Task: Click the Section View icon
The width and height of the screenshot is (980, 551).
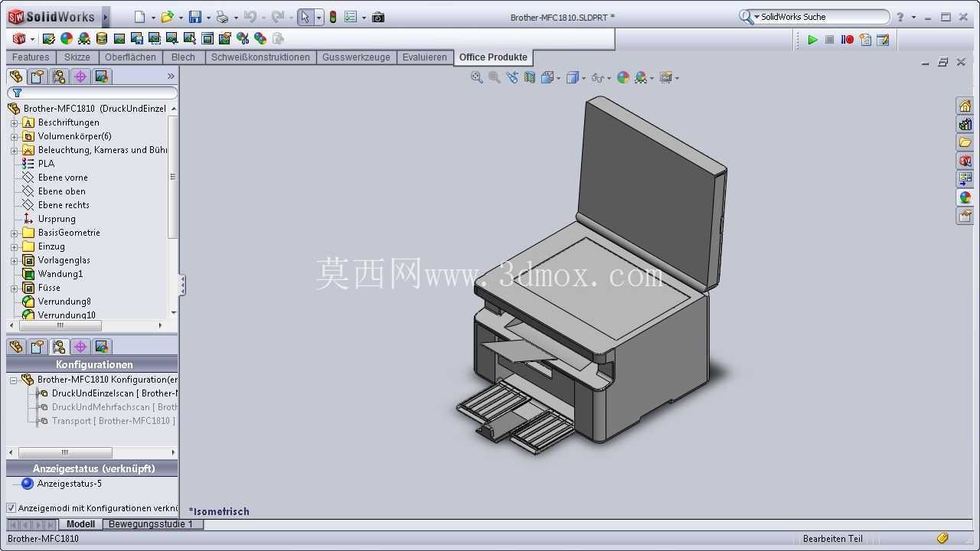Action: [530, 77]
